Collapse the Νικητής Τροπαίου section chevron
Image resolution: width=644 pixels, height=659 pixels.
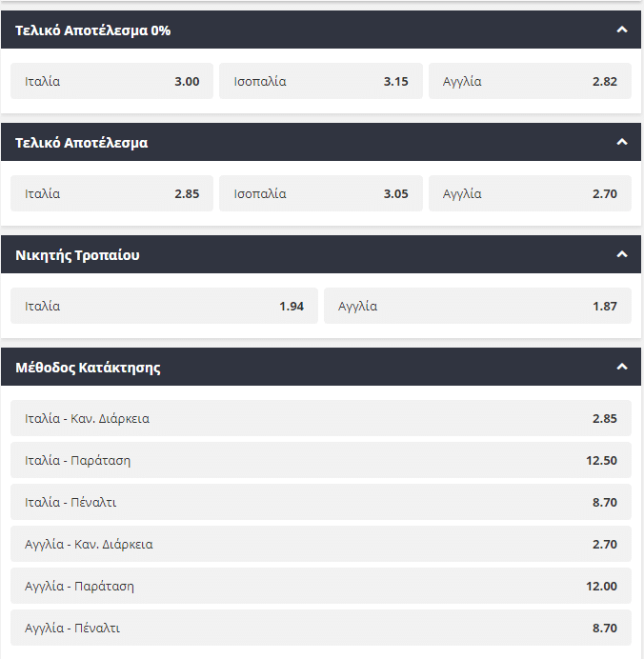coord(622,254)
